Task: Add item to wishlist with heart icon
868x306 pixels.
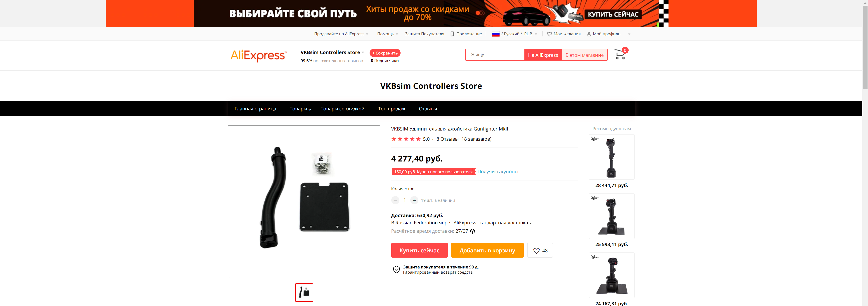Action: 540,250
